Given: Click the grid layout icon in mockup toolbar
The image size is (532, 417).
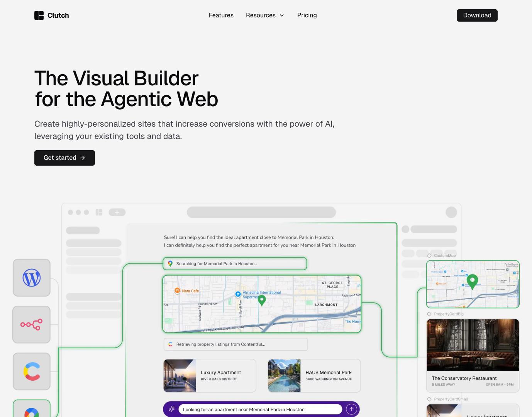Looking at the screenshot, I should [99, 212].
